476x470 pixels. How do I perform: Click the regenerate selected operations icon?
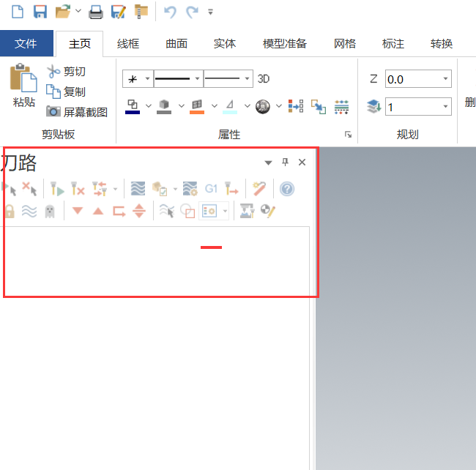point(57,189)
